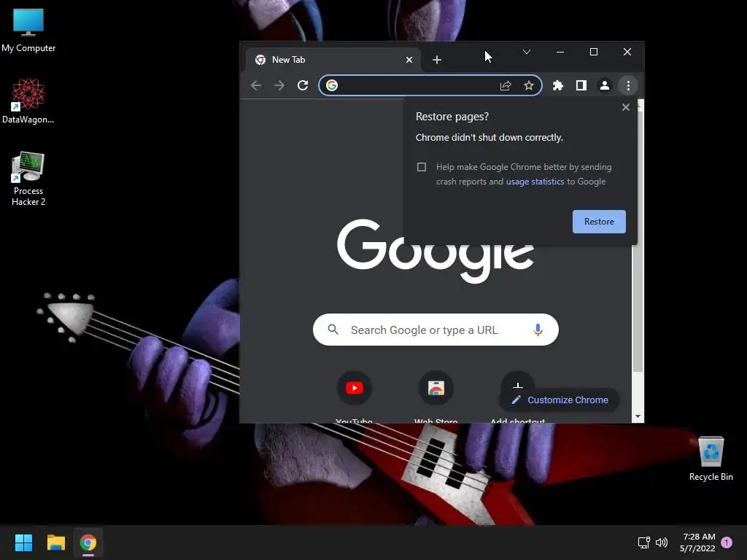Open File Explorer from the taskbar
This screenshot has height=560, width=747.
click(55, 542)
